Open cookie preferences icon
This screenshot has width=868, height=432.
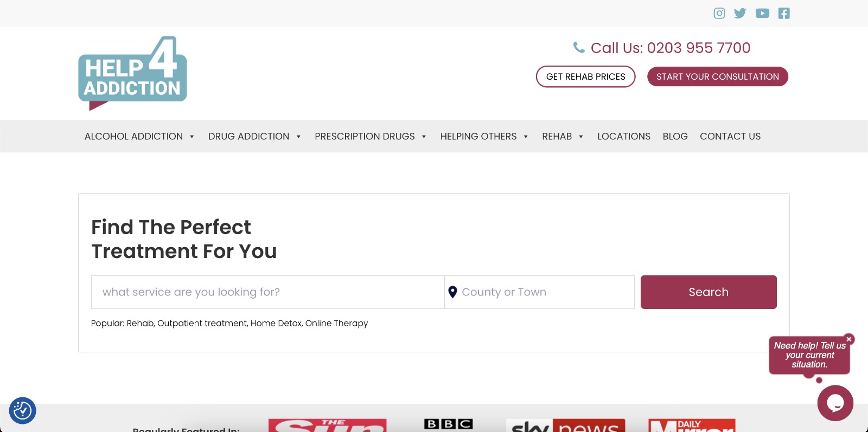click(x=22, y=410)
